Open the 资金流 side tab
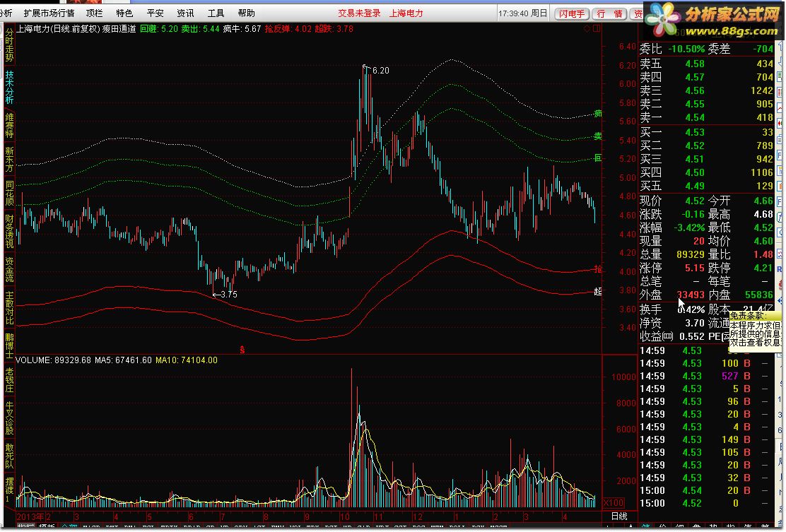The height and width of the screenshot is (532, 786). (9, 269)
